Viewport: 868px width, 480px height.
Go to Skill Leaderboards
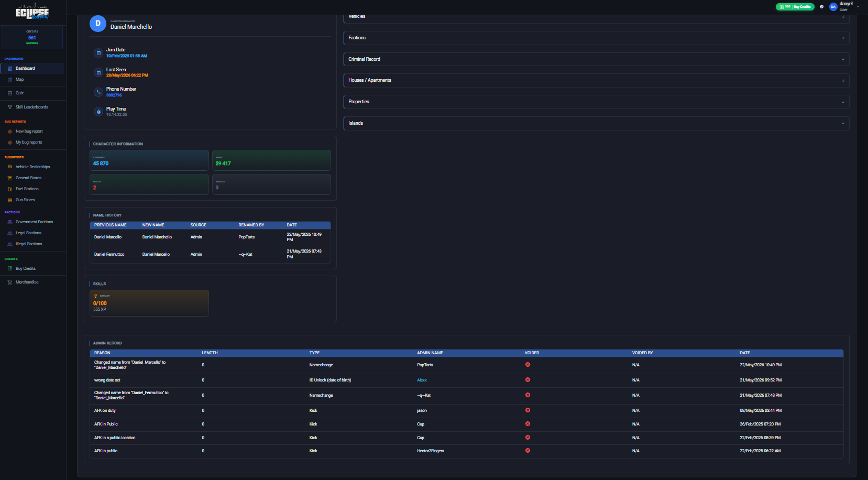[31, 107]
